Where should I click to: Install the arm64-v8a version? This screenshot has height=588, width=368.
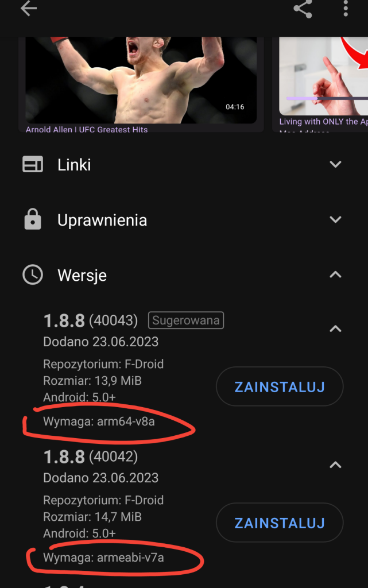(280, 386)
